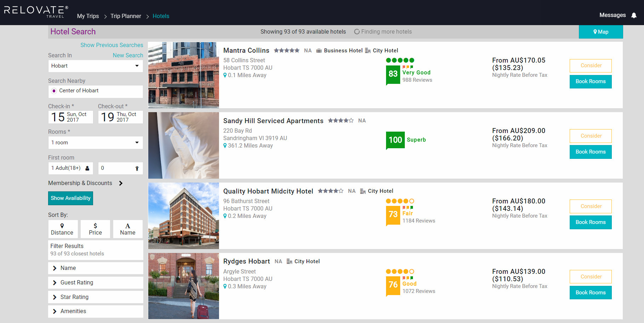Click the notification bell icon
The height and width of the screenshot is (323, 644).
click(x=634, y=15)
